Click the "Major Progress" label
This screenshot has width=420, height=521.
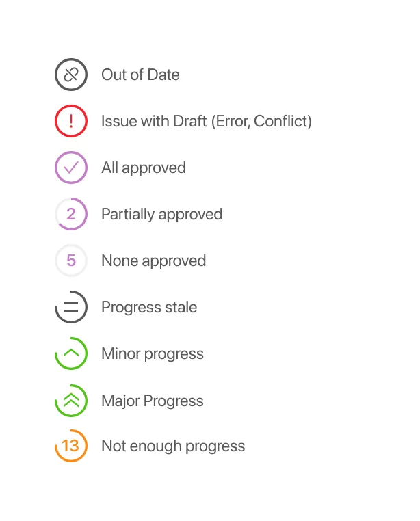click(x=153, y=401)
